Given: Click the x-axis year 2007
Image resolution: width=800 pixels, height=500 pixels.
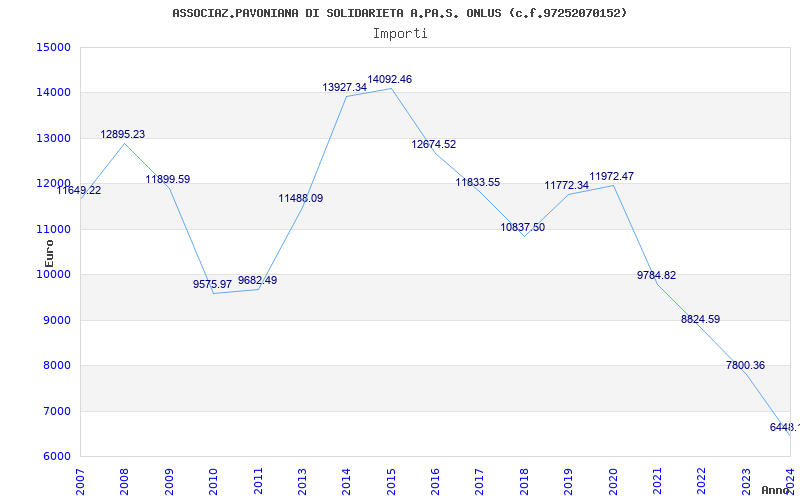Looking at the screenshot, I should [x=80, y=481].
